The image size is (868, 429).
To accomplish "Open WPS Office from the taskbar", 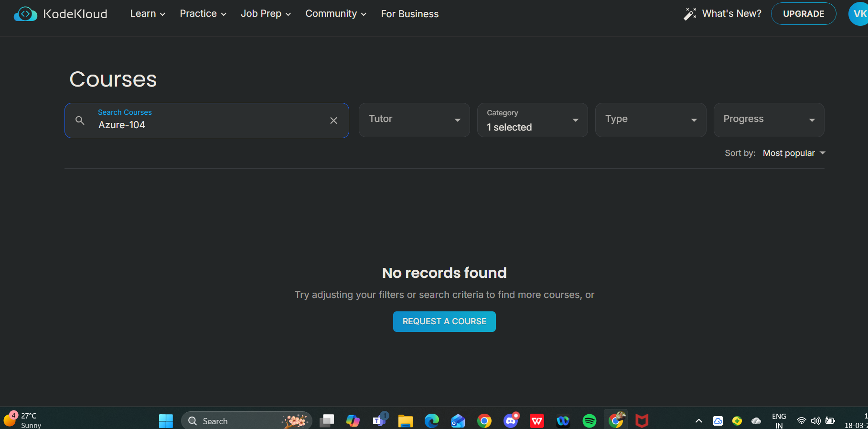I will [x=537, y=421].
